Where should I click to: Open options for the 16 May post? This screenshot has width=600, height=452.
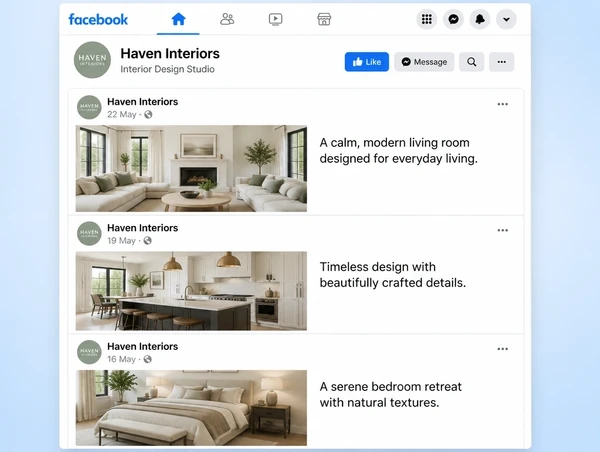(x=502, y=349)
